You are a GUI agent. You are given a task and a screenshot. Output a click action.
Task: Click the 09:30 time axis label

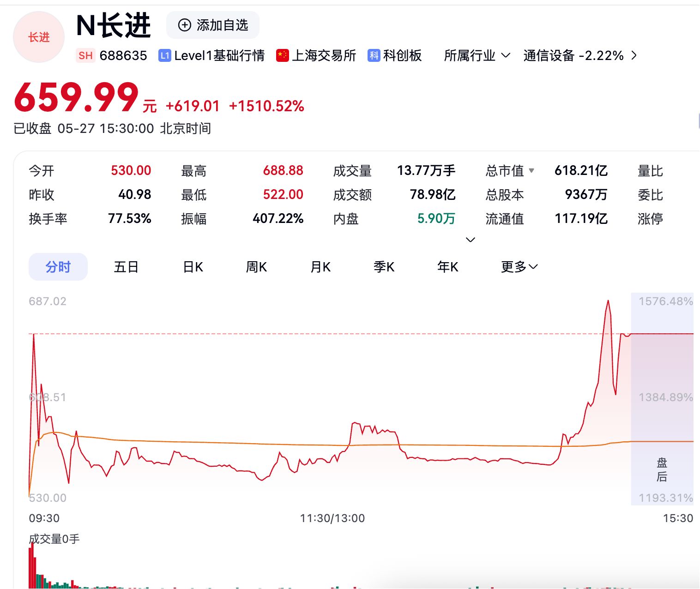tap(44, 518)
